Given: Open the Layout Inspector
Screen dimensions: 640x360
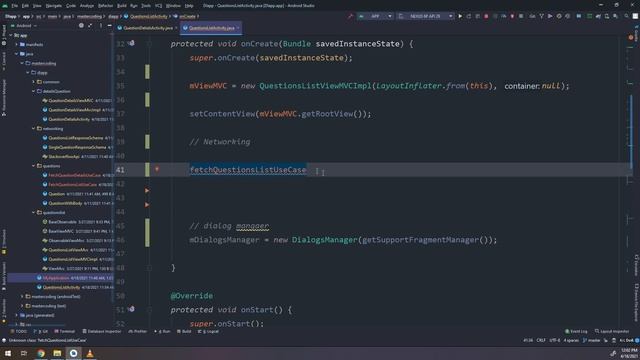Looking at the screenshot, I should (x=612, y=331).
